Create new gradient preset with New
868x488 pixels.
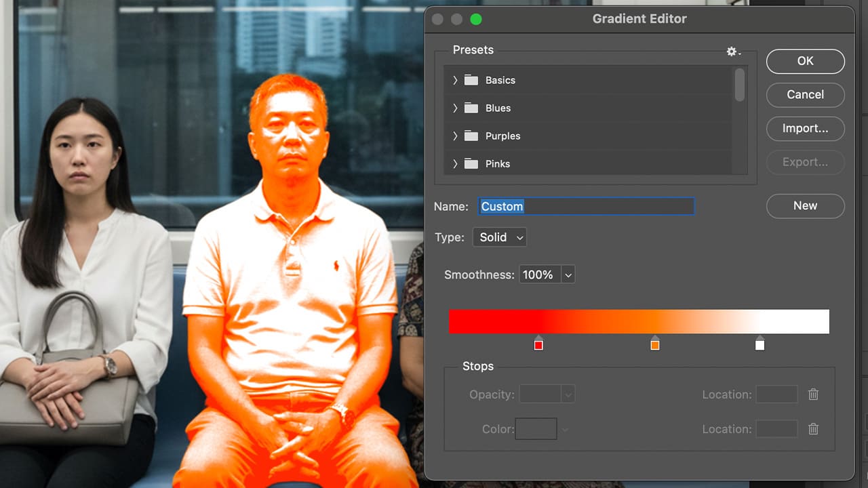[x=805, y=205]
